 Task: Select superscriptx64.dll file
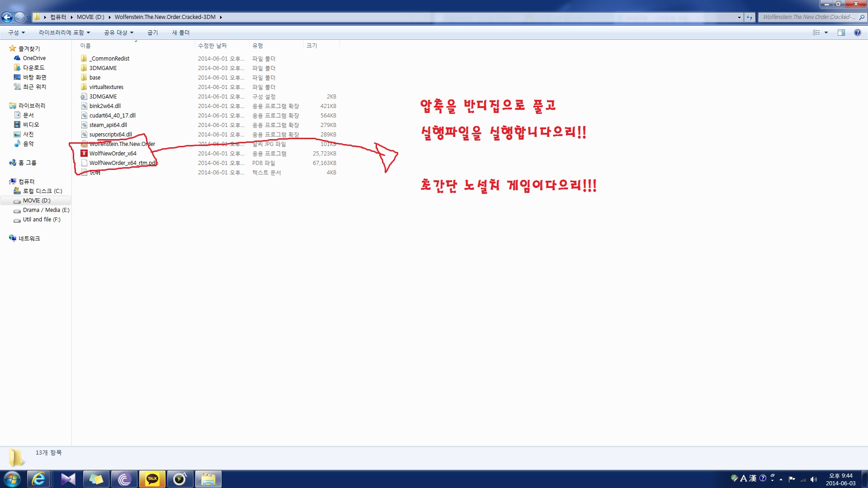(111, 135)
